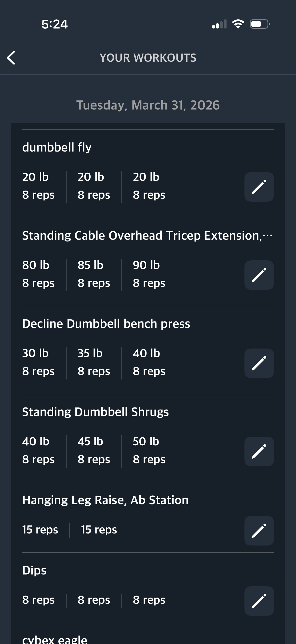This screenshot has width=296, height=644.
Task: Edit the Standing Dumbbell Shrugs entry
Action: pyautogui.click(x=259, y=451)
